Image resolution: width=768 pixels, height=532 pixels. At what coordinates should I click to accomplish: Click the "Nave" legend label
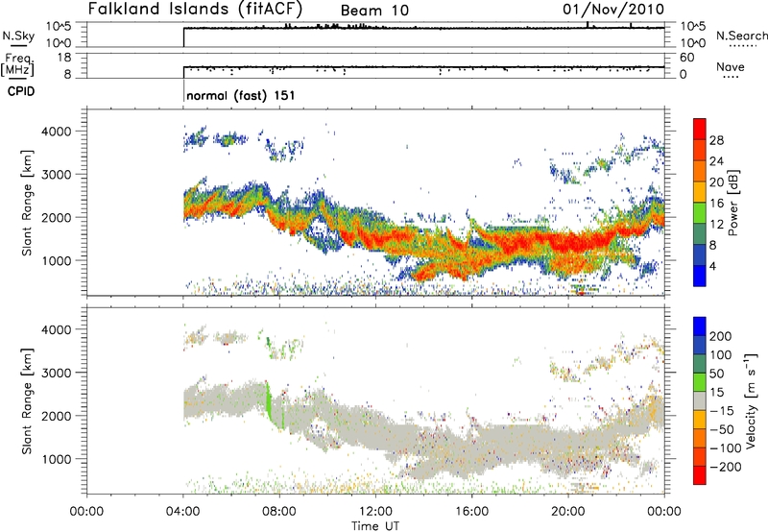point(730,66)
